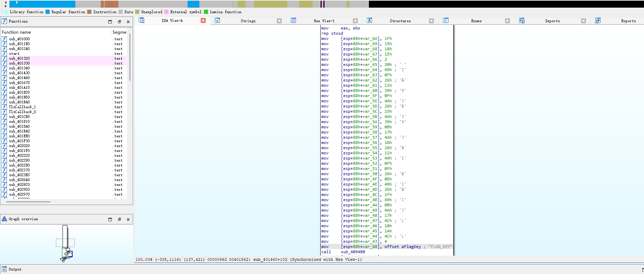Sort by Function name column header
Screen dimensions: 644x274
pyautogui.click(x=56, y=32)
